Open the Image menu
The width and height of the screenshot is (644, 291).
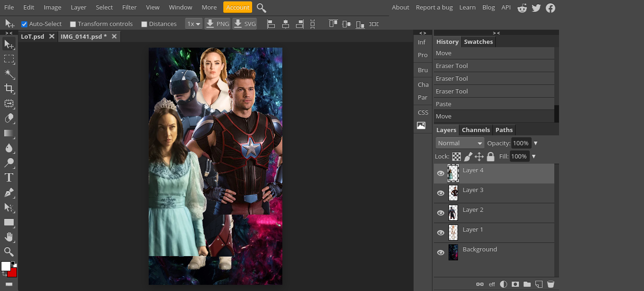click(52, 8)
